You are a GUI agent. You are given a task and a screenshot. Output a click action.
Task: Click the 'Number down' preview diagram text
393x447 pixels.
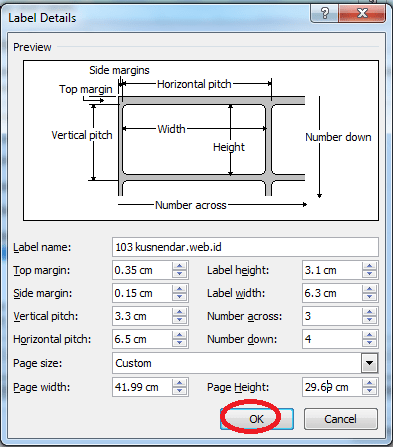pos(338,137)
